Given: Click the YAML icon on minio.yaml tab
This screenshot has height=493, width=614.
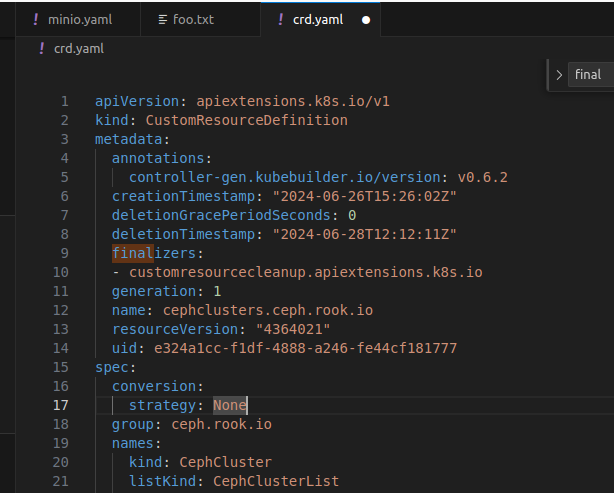Looking at the screenshot, I should coord(37,20).
